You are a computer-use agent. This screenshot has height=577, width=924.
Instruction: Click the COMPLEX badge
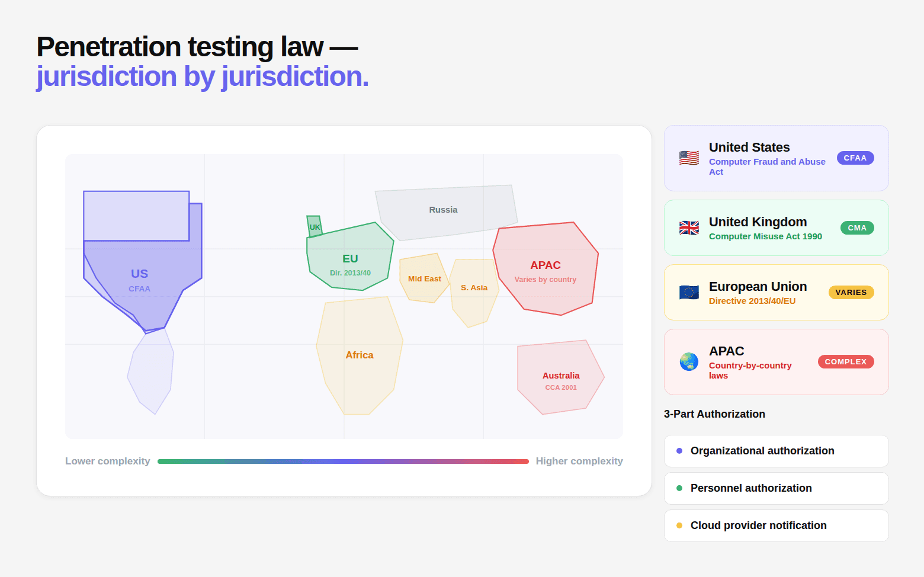[846, 362]
